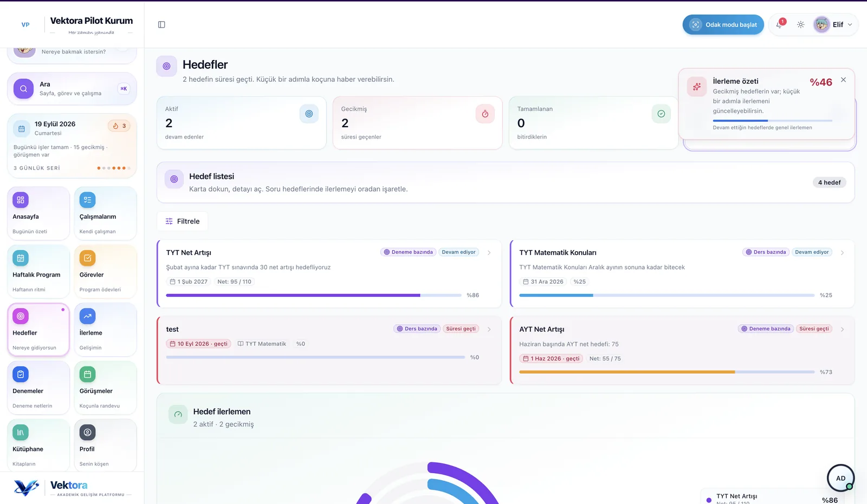This screenshot has height=504, width=867.
Task: Click Süresi geçti badge on test goal
Action: (x=461, y=329)
